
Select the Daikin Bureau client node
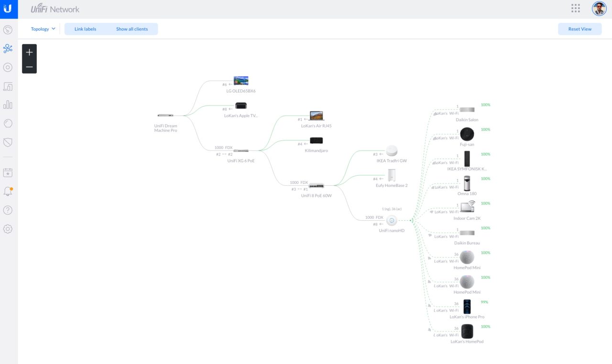(x=467, y=233)
